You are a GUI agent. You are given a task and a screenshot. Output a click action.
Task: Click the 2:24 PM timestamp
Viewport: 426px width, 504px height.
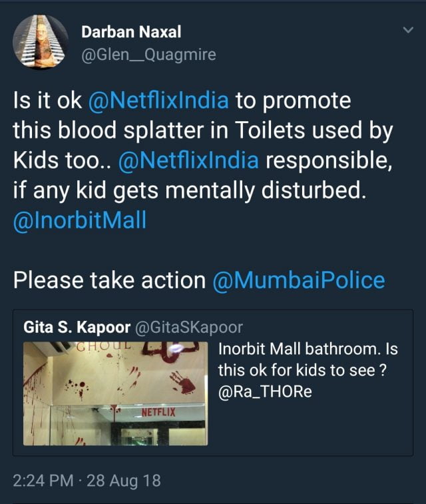click(45, 480)
